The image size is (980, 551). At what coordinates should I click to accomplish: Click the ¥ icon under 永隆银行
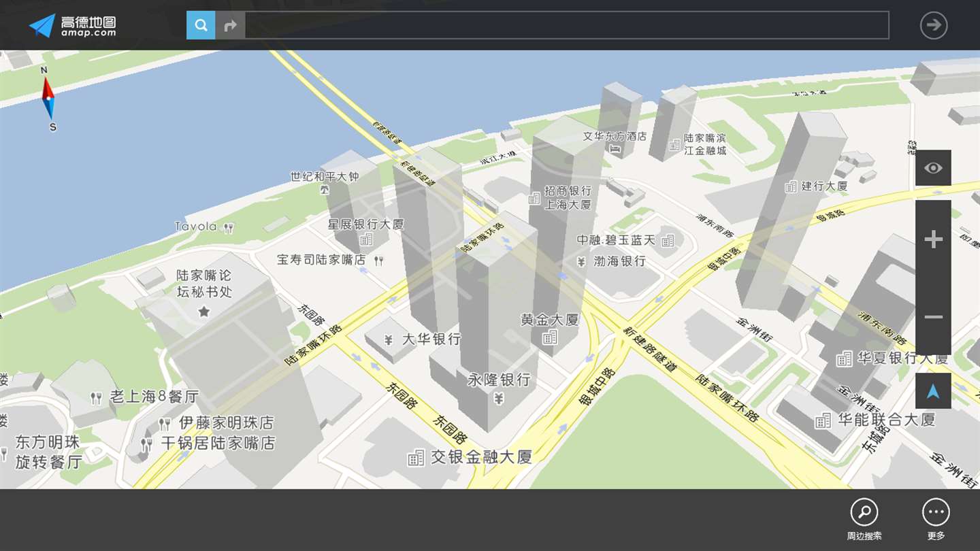coord(498,399)
